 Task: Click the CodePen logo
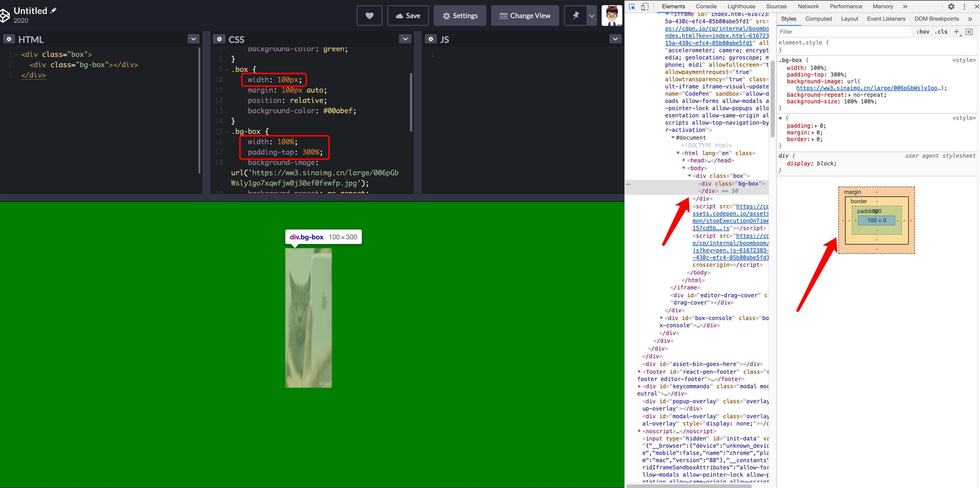pyautogui.click(x=5, y=16)
